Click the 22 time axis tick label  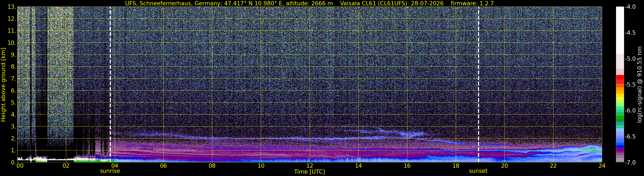coord(553,166)
